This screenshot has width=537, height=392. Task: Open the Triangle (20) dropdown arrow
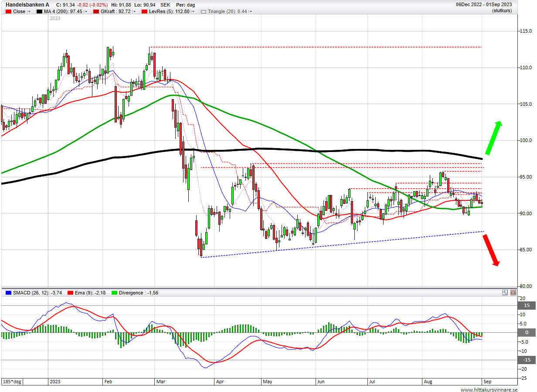pos(250,12)
